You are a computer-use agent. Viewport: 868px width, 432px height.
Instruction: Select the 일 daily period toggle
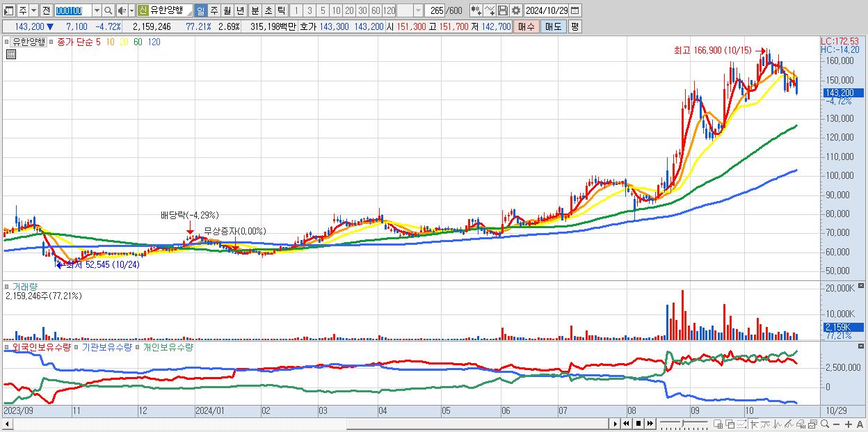click(x=200, y=11)
